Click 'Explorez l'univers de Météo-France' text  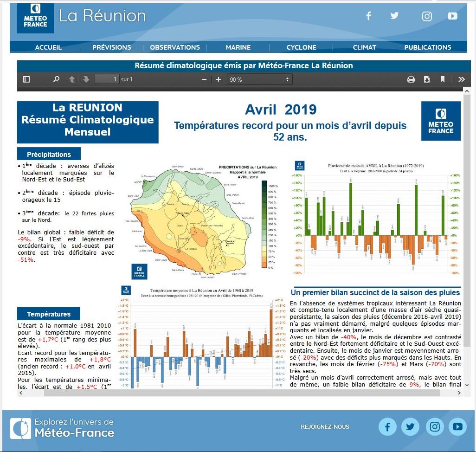coord(74,428)
